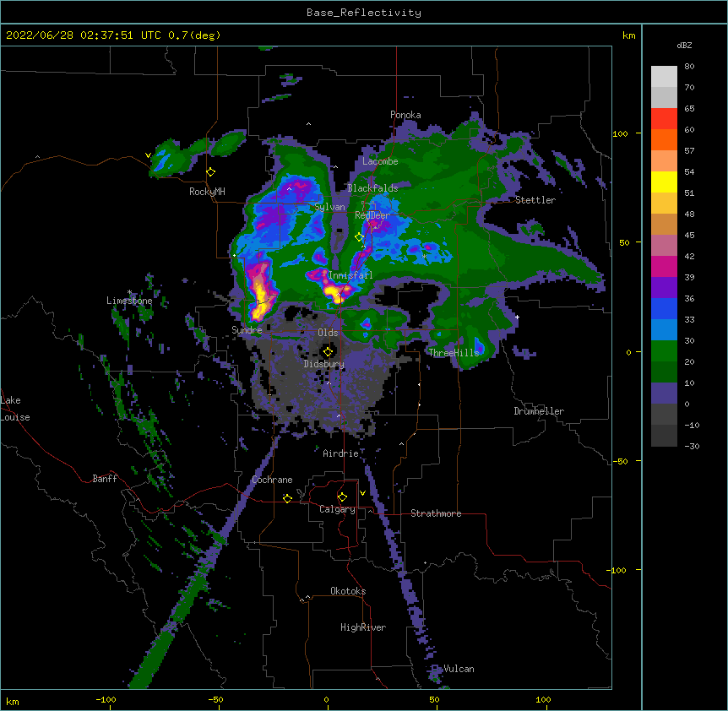Click the Innisfail city label

350,275
